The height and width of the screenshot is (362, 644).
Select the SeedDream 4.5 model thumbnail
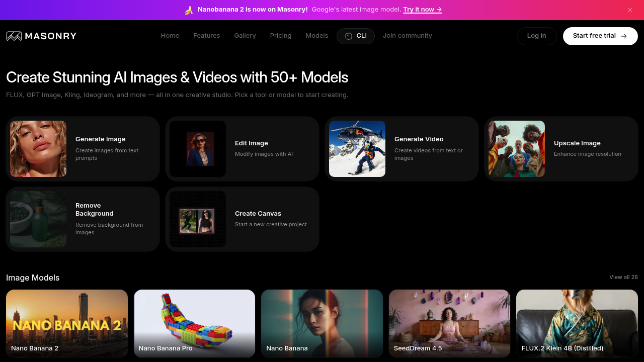coord(449,323)
